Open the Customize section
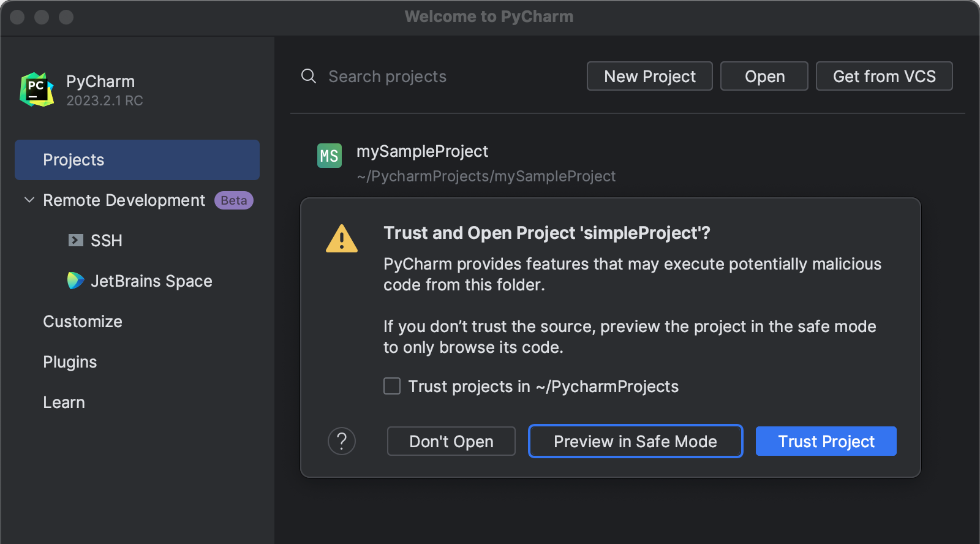This screenshot has height=544, width=980. click(83, 322)
